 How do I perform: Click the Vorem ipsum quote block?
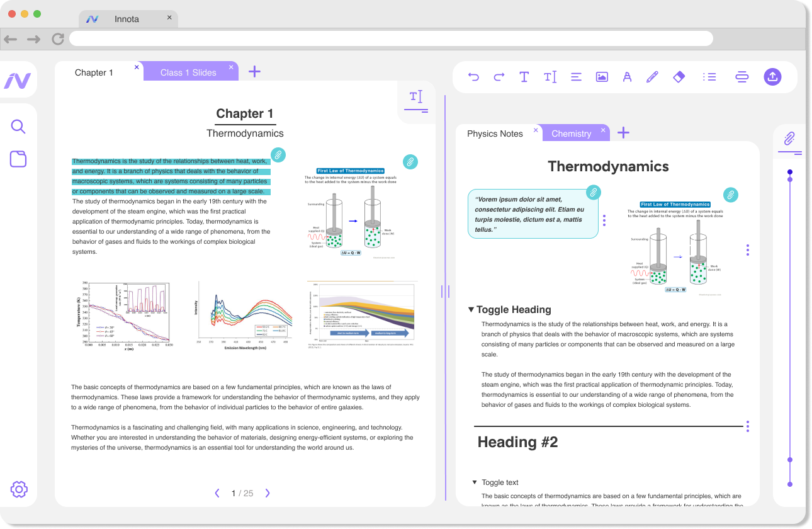click(x=533, y=215)
